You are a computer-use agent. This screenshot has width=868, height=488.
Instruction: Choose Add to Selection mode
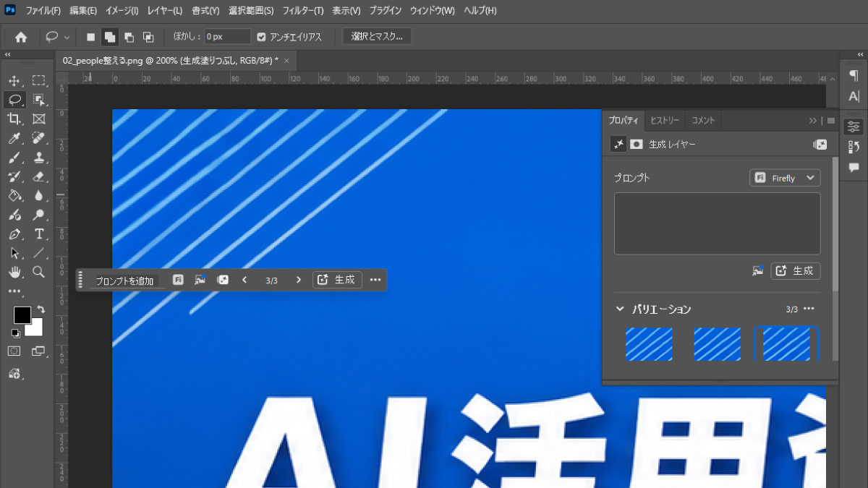point(110,37)
